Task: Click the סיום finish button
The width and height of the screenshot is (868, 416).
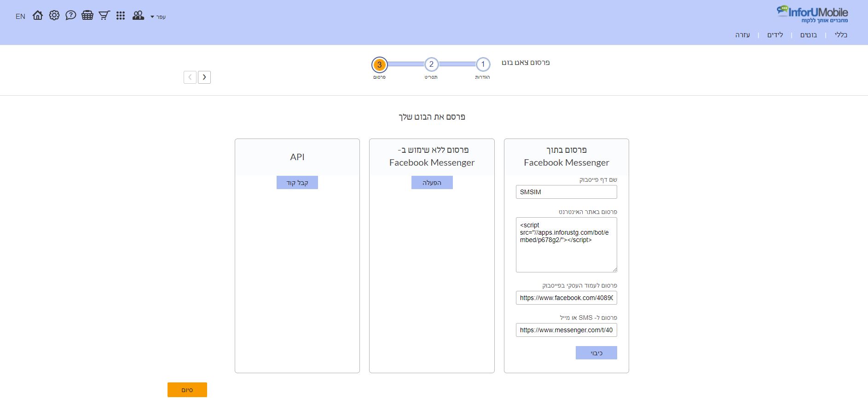Action: [x=187, y=390]
